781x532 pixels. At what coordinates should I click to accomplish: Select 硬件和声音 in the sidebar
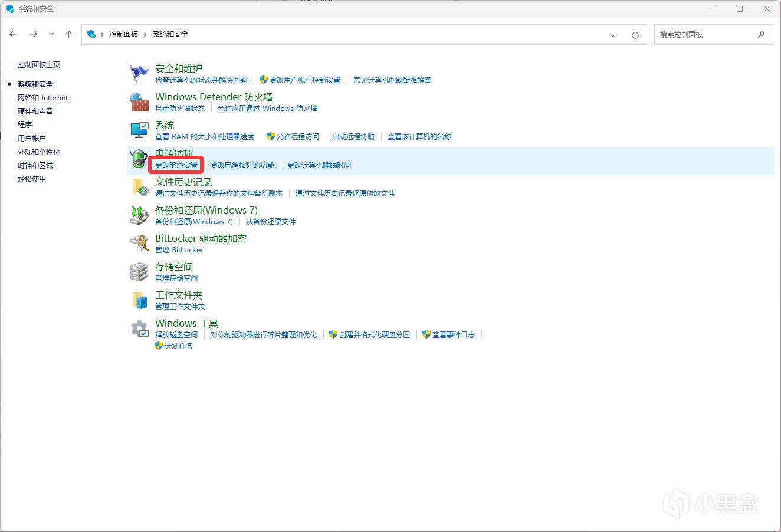click(35, 111)
